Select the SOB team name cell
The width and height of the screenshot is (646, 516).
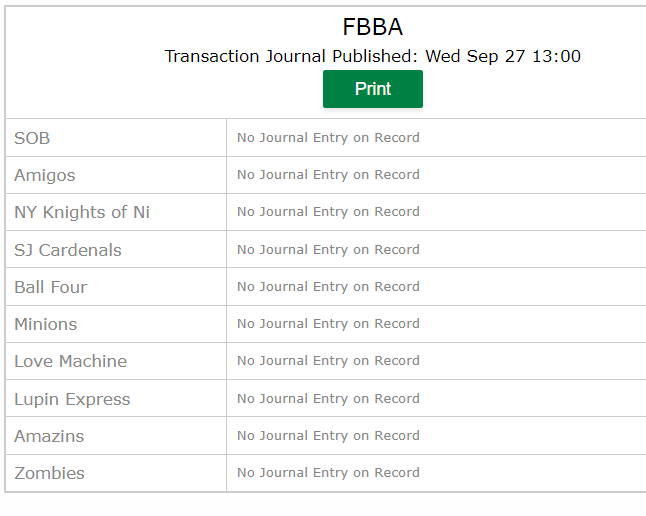coord(116,138)
